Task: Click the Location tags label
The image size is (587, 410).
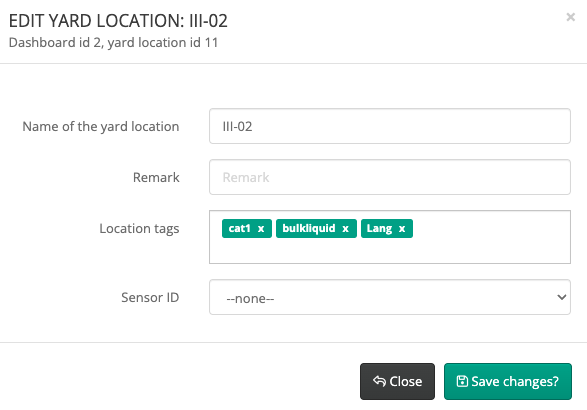Action: (x=139, y=228)
